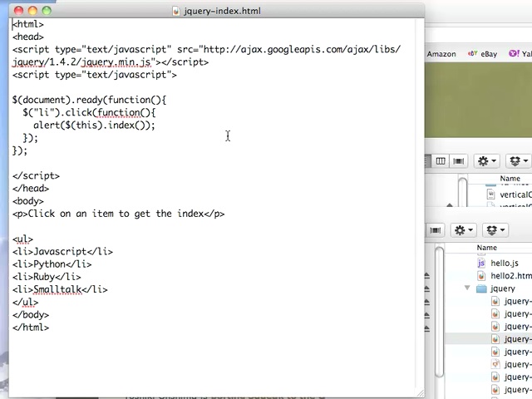This screenshot has height=399, width=532.
Task: Open the gear Action menu in verticalC Finder window
Action: click(487, 160)
